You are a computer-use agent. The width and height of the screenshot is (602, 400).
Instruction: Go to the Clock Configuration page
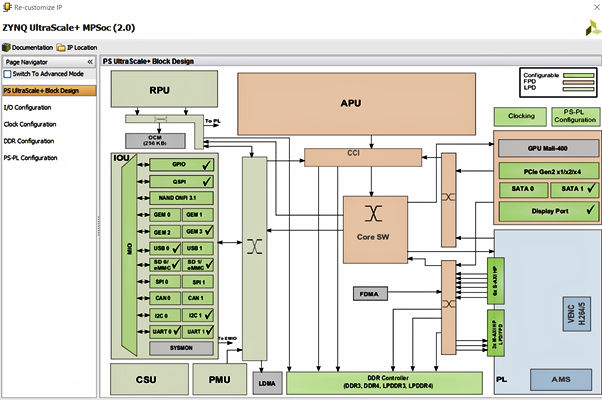click(29, 124)
